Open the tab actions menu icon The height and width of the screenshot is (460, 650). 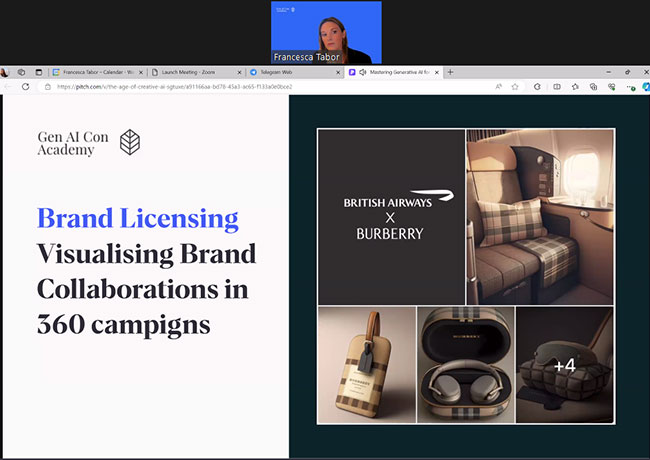(x=39, y=73)
